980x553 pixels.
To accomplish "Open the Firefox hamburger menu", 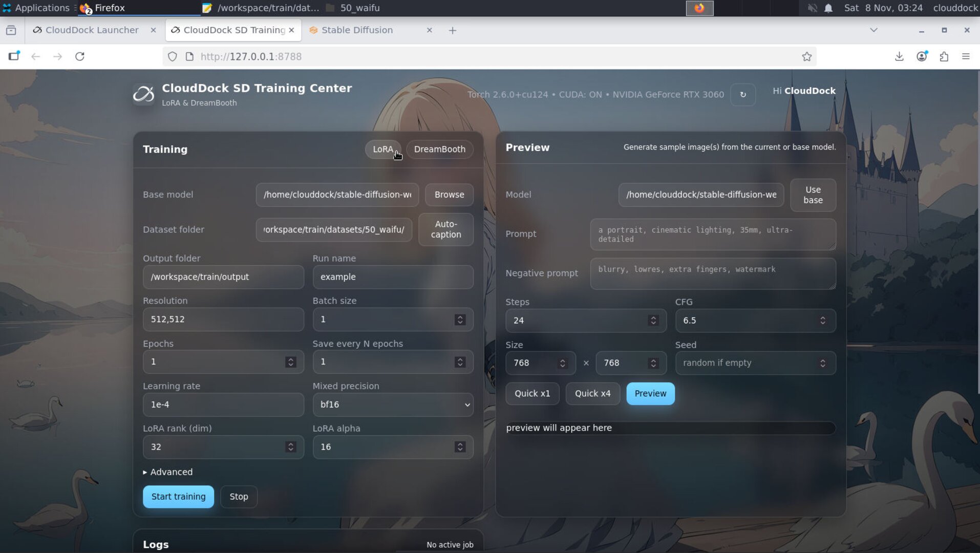I will pyautogui.click(x=966, y=56).
